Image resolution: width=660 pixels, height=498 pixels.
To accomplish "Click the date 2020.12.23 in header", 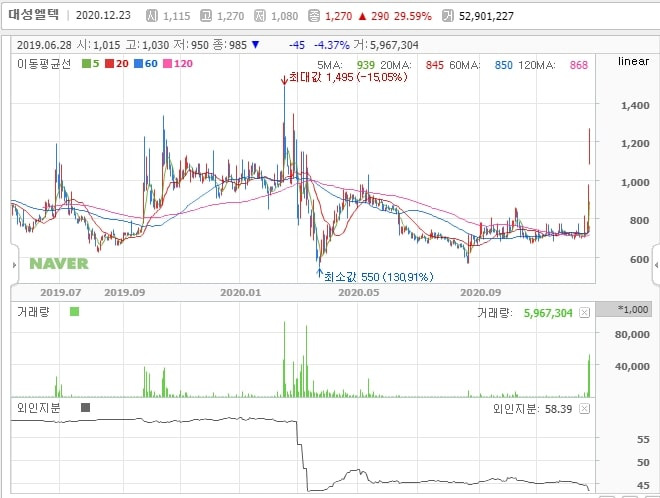I will pyautogui.click(x=103, y=16).
